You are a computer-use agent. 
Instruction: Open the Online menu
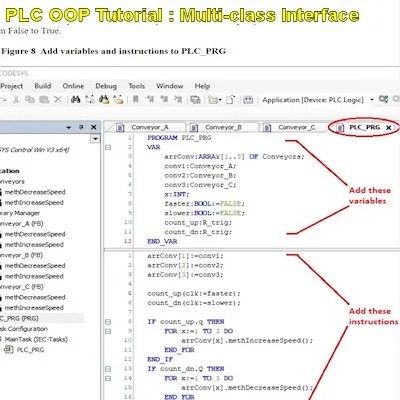coord(73,86)
